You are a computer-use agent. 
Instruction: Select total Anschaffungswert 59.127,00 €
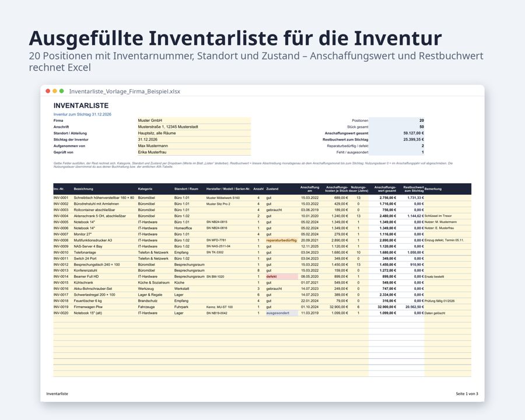coord(414,133)
